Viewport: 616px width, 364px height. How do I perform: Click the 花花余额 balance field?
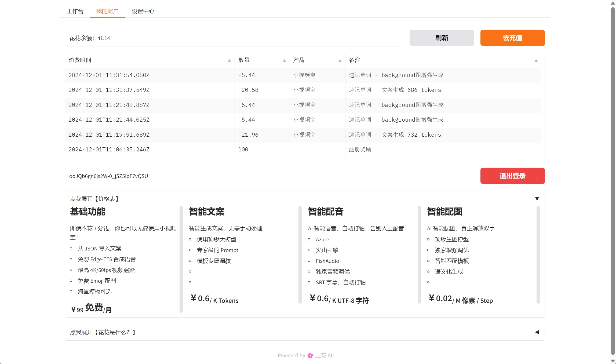pyautogui.click(x=234, y=38)
